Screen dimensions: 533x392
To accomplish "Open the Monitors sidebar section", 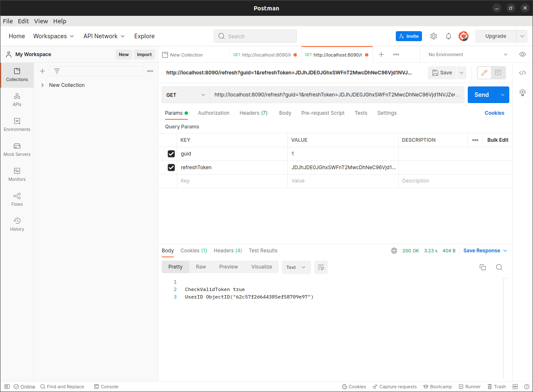I will point(17,175).
